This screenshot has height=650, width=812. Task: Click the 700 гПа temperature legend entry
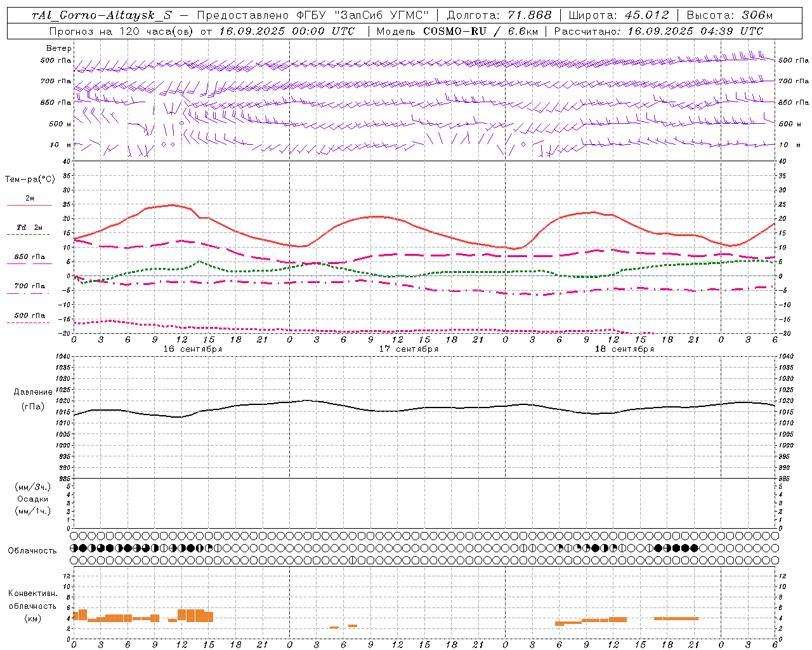[x=30, y=286]
